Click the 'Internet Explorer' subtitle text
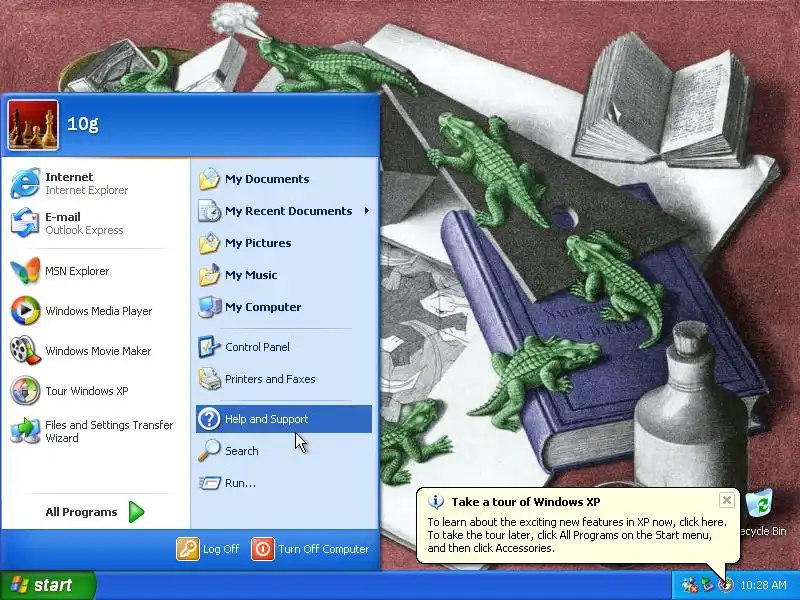The image size is (800, 600). 87,190
